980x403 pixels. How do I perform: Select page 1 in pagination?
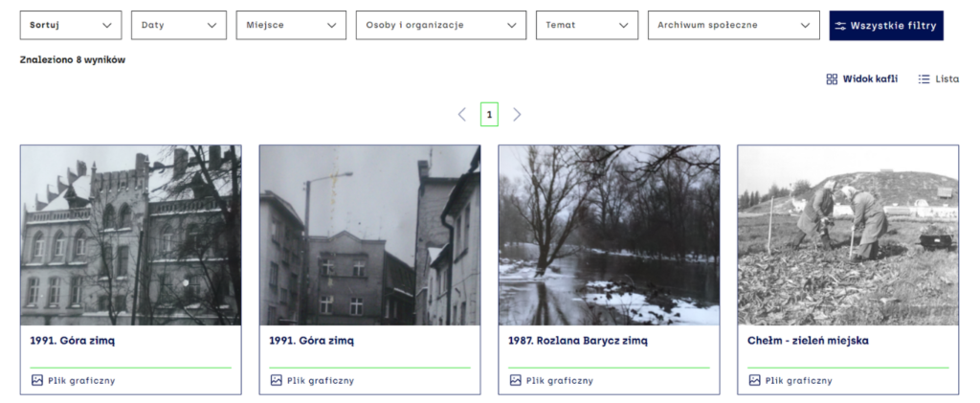[x=489, y=114]
